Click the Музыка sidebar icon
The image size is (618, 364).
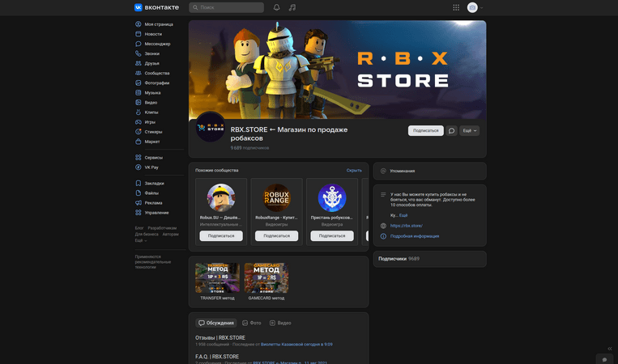click(139, 93)
